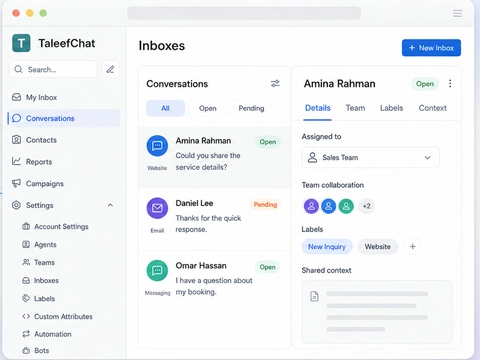Click the shared context document icon
480x360 pixels.
tap(314, 296)
